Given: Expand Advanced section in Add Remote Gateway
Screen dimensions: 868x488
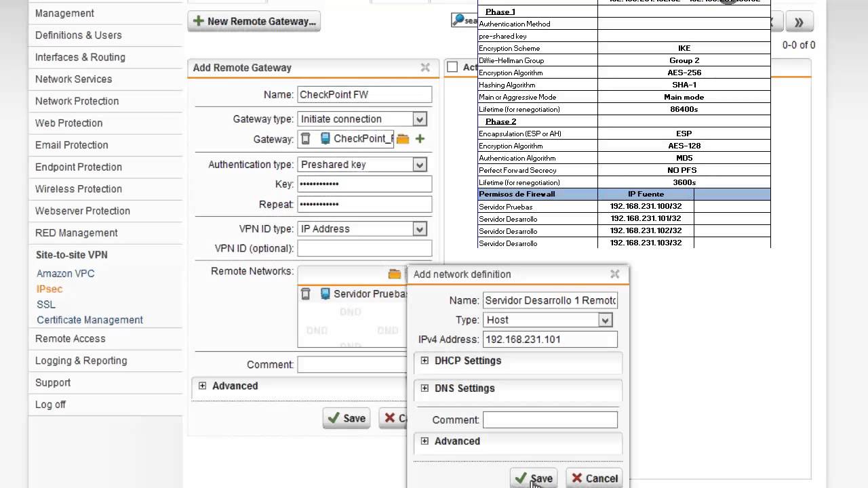Looking at the screenshot, I should [202, 386].
